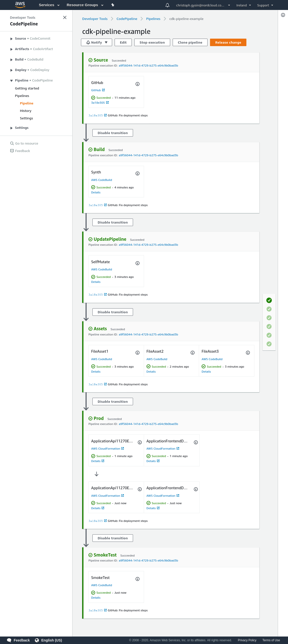Open info icon for first ApplicationApi11270E action
The height and width of the screenshot is (644, 288).
click(x=140, y=442)
